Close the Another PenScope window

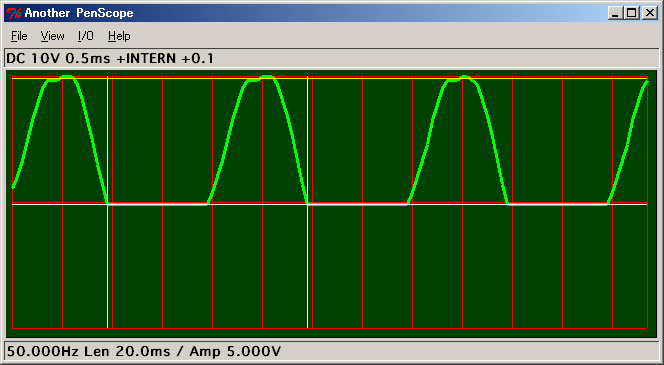(x=649, y=14)
